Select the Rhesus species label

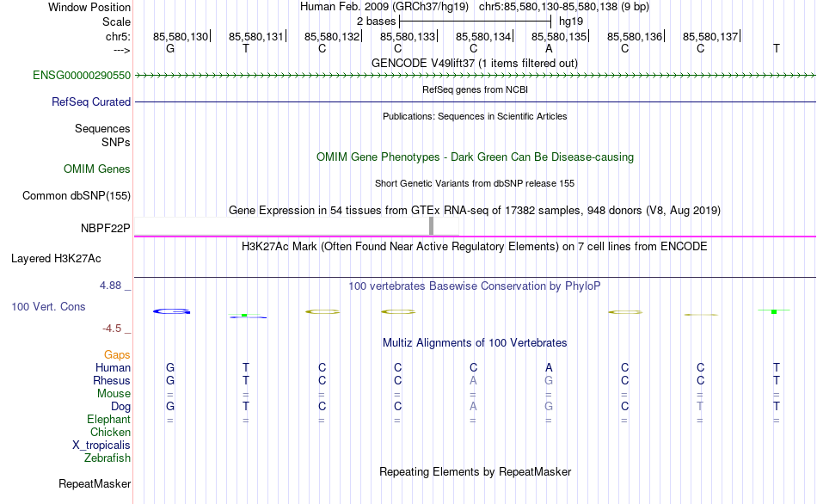pyautogui.click(x=112, y=381)
